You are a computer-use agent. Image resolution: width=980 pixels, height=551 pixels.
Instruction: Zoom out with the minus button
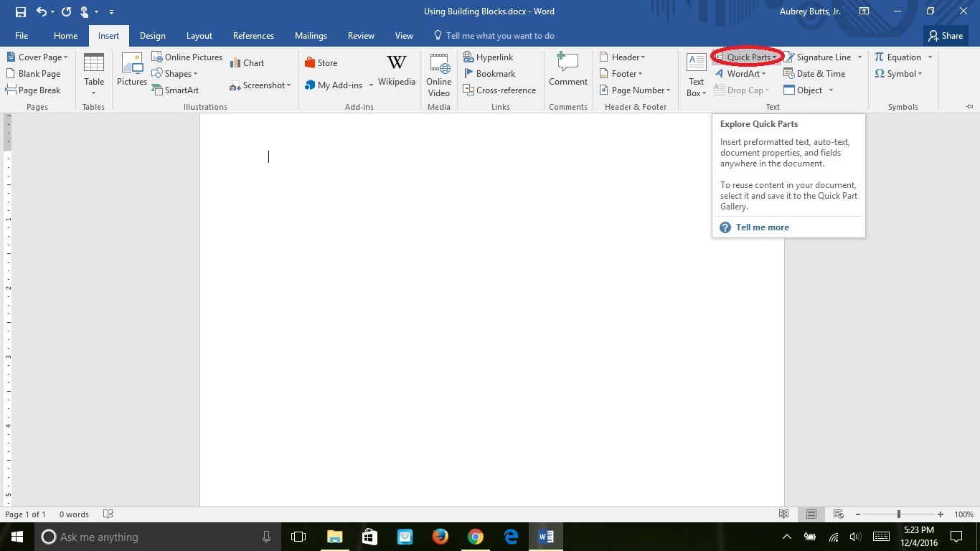pos(857,514)
